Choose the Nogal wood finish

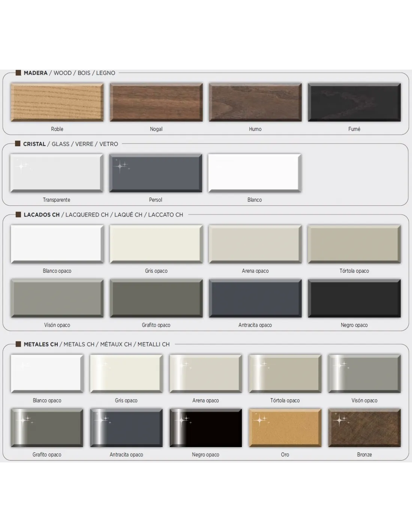pyautogui.click(x=156, y=103)
